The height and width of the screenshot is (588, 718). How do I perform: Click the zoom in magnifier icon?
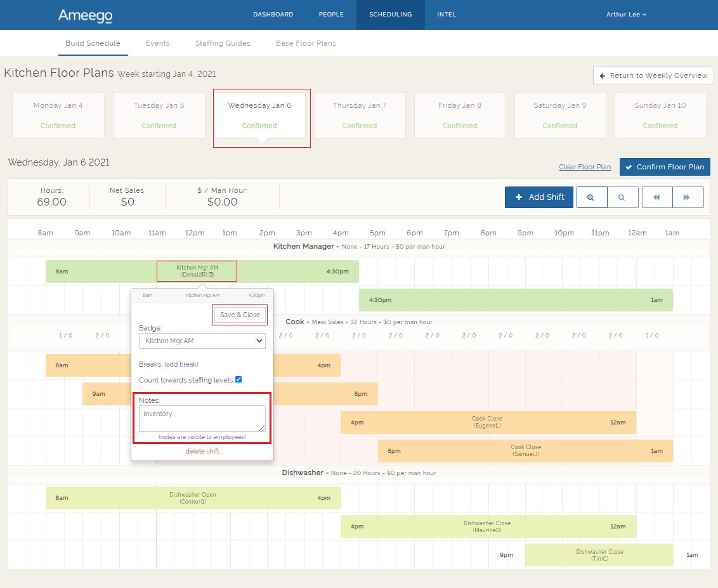pos(591,197)
